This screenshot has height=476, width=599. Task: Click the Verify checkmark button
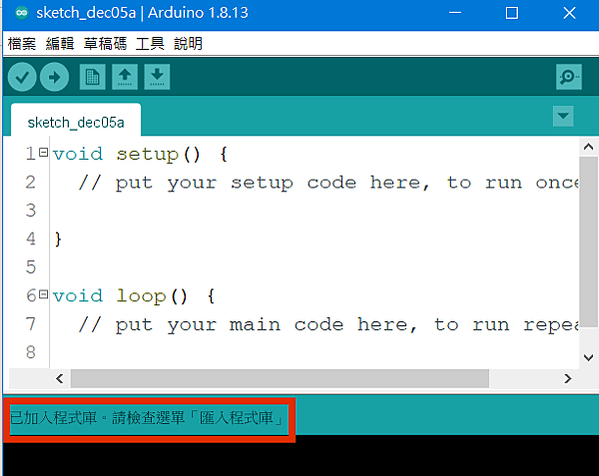coord(22,77)
